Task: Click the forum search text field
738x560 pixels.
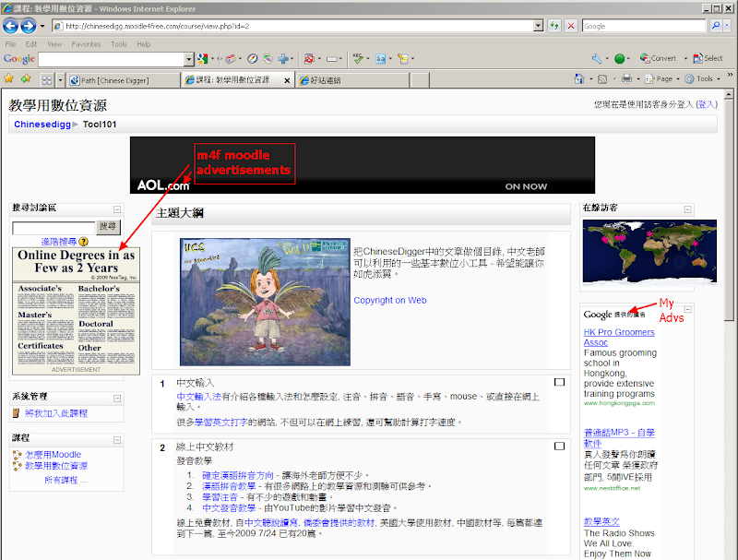Action: [x=54, y=228]
